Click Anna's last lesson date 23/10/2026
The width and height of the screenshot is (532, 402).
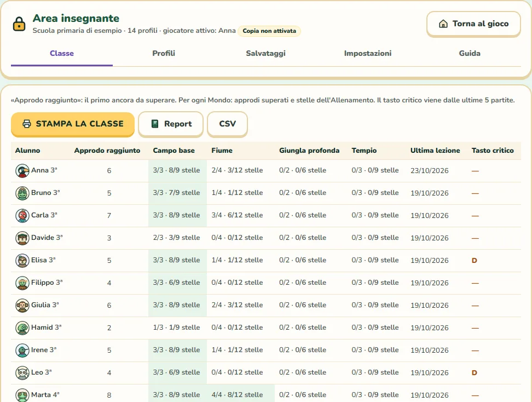430,170
